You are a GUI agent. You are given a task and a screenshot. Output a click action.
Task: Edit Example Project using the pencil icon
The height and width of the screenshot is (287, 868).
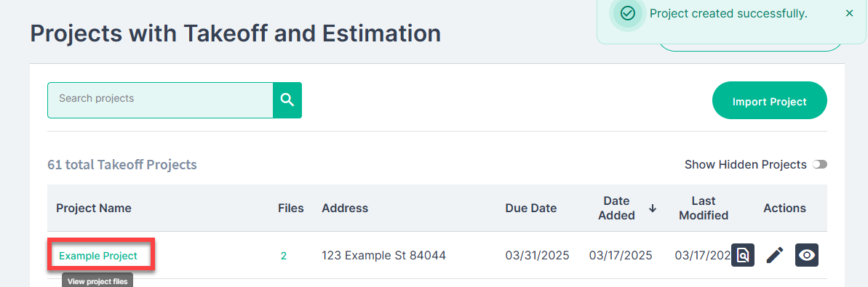coord(775,255)
